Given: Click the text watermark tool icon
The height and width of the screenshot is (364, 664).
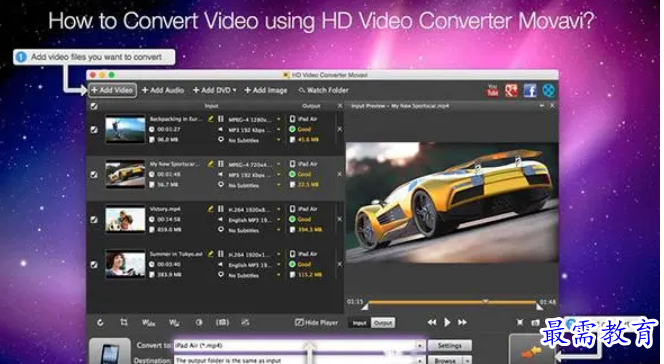Looking at the screenshot, I should (x=148, y=323).
